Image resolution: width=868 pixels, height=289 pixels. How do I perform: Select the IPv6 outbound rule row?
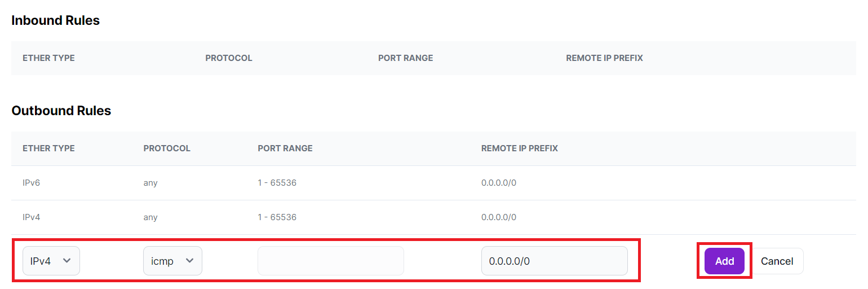coord(433,183)
